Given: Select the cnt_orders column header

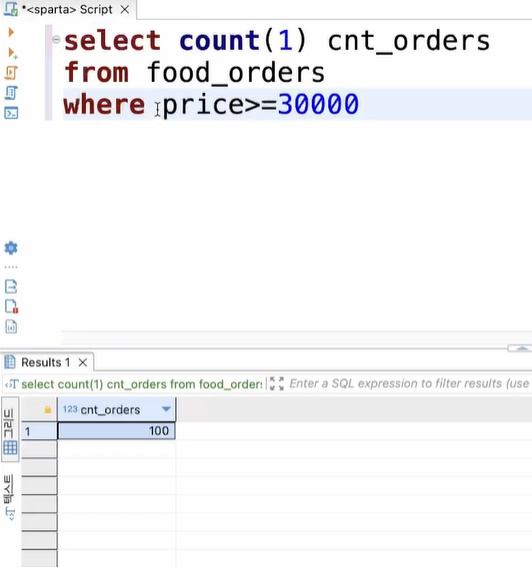Looking at the screenshot, I should click(x=116, y=409).
